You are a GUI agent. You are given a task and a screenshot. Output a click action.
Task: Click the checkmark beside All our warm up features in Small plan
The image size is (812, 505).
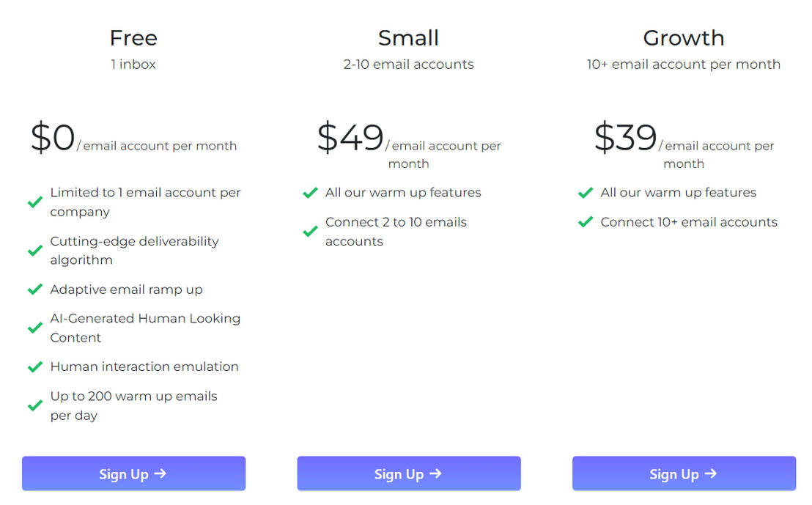coord(310,192)
